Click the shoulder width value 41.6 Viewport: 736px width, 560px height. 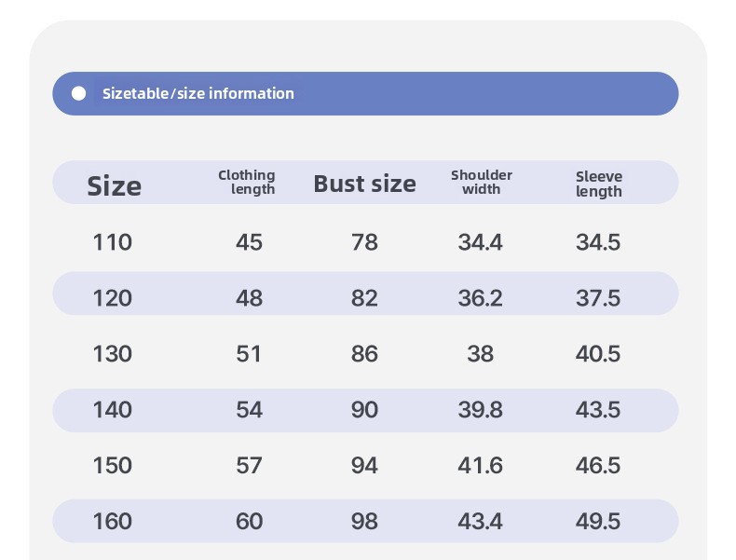point(481,465)
